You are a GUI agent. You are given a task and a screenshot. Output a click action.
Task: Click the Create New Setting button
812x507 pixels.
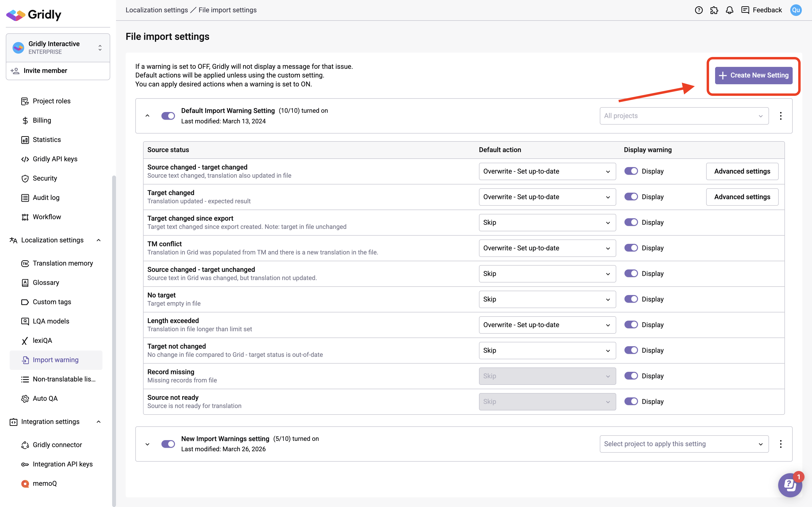[x=754, y=75]
